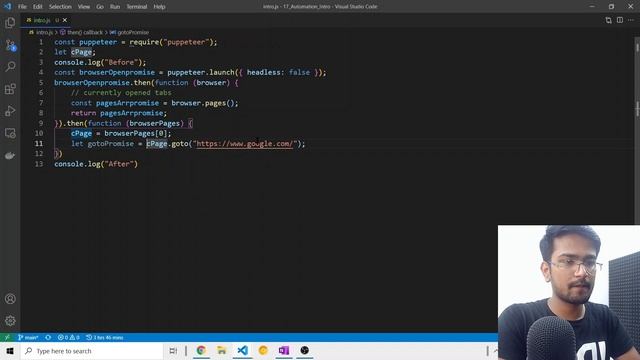
Task: Click the VS Code logo in title bar
Action: [7, 7]
